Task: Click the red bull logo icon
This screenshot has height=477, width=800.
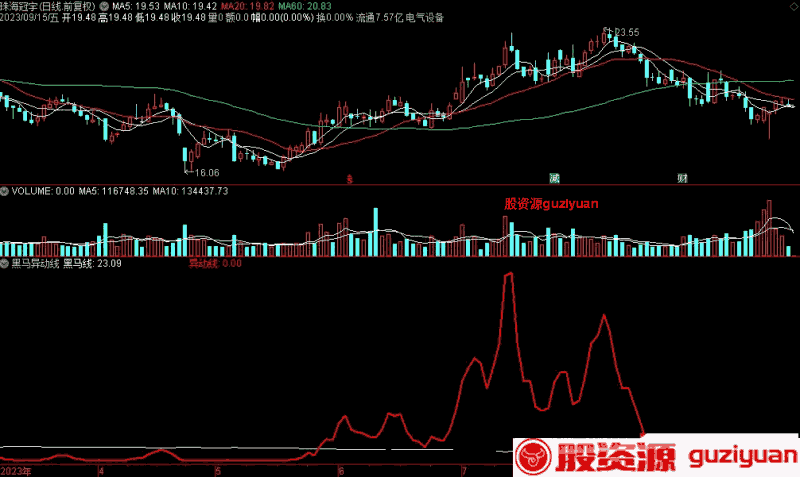Action: (x=533, y=456)
